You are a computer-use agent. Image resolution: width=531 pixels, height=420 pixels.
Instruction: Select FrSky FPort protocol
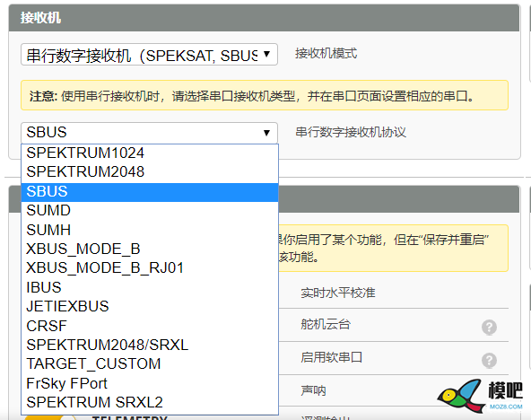(x=150, y=384)
